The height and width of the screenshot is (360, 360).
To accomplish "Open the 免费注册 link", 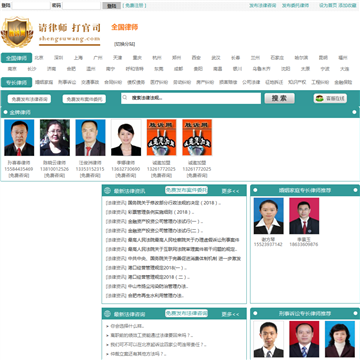I will pos(134,5).
